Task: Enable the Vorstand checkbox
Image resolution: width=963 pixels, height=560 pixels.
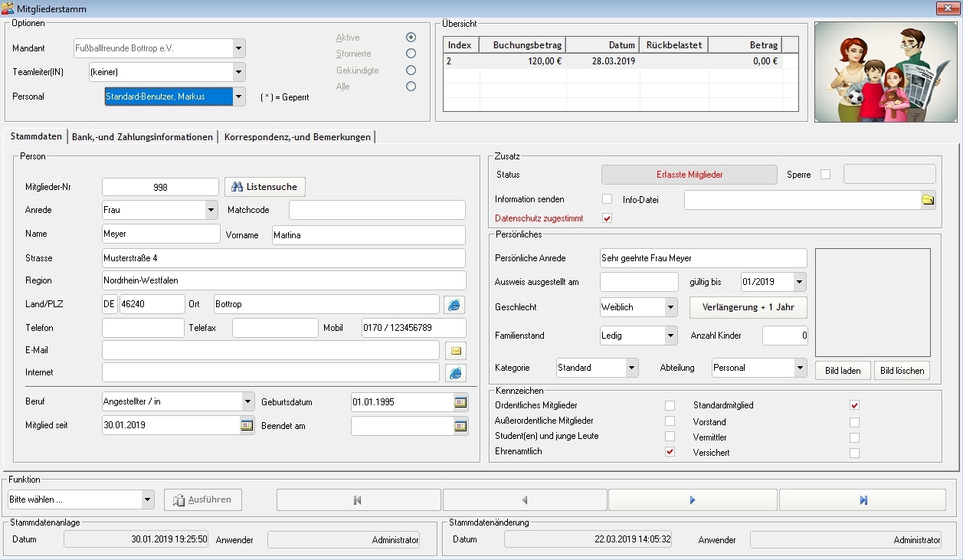Action: [854, 422]
